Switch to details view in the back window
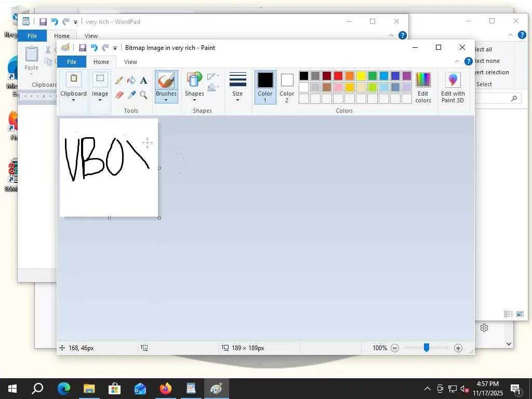This screenshot has height=399, width=532. point(508,314)
